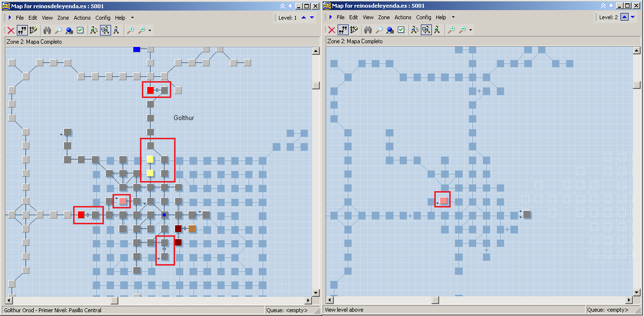
Task: Open the Config menu in the right window
Action: [424, 18]
